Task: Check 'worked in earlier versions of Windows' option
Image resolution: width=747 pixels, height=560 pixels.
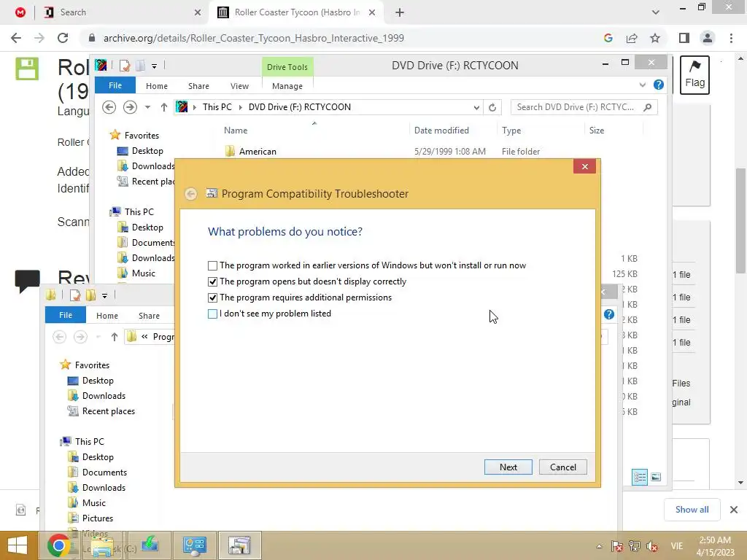Action: 212,265
